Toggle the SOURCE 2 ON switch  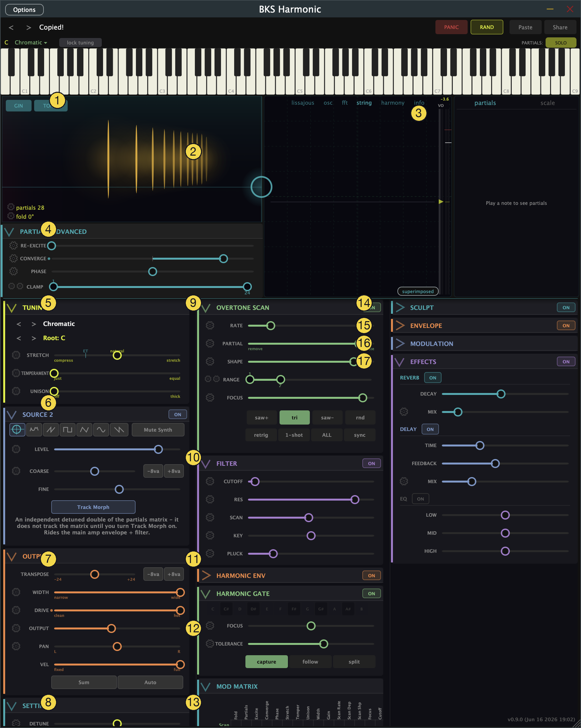pos(177,414)
